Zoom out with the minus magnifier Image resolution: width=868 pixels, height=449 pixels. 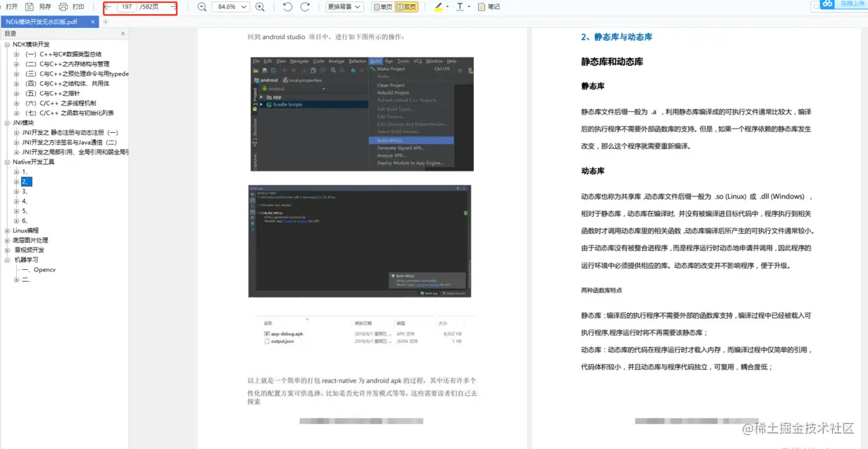click(202, 6)
